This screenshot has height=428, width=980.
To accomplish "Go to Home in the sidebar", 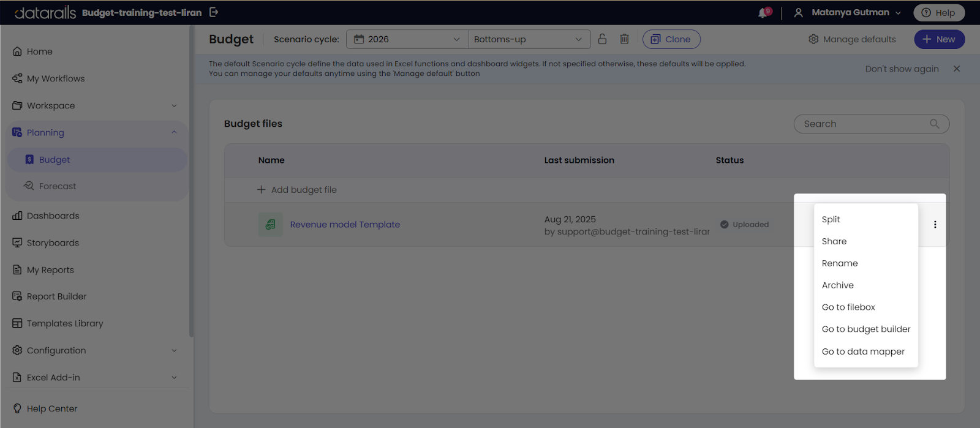I will pos(39,51).
